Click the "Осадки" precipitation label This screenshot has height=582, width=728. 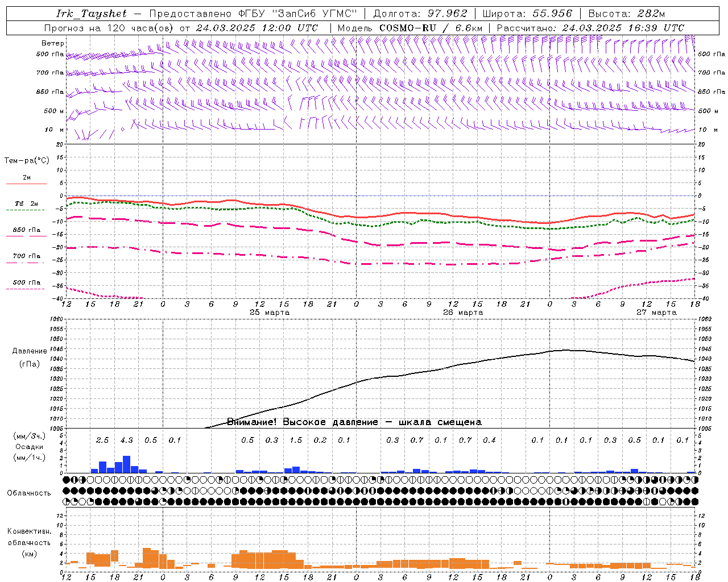click(x=29, y=447)
